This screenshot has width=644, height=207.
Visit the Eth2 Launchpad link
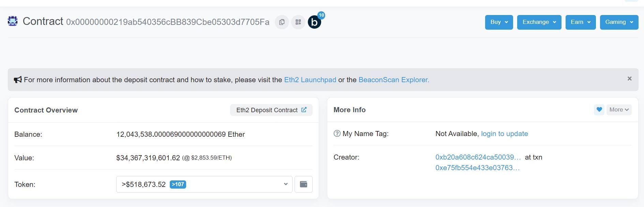[310, 80]
